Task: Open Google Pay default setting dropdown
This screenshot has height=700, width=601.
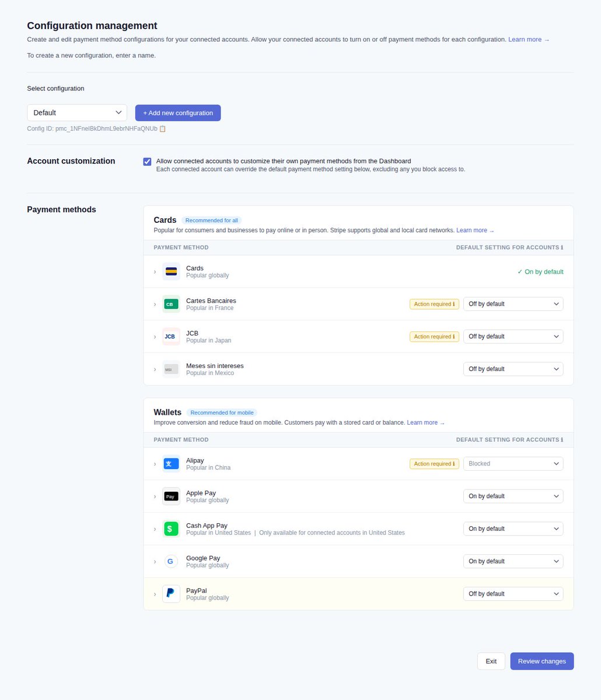Action: 513,562
